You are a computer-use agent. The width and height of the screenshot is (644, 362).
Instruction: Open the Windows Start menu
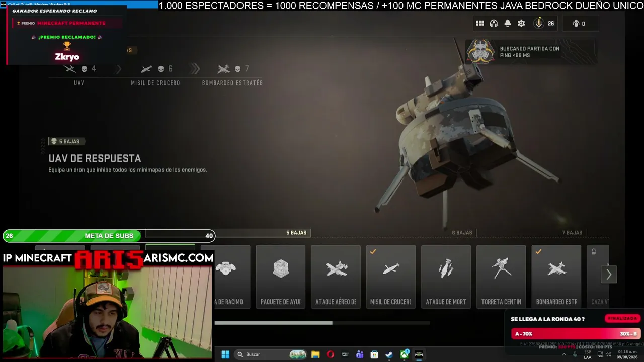225,354
